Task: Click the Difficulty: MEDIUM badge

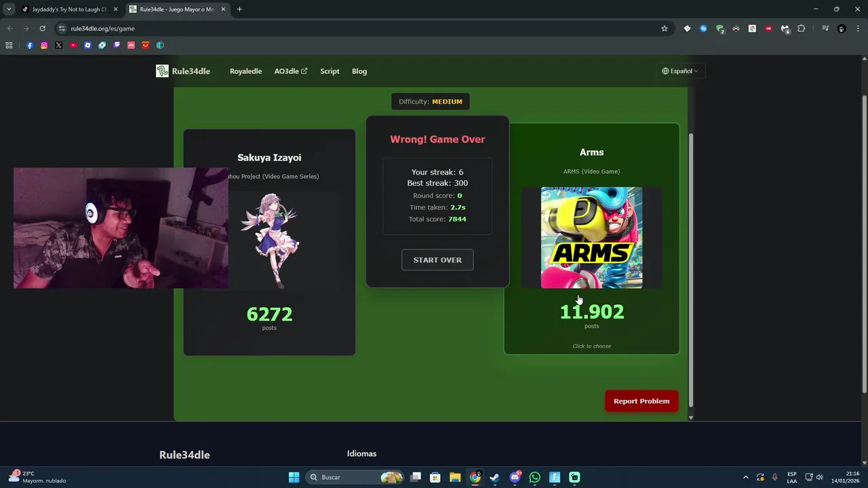Action: coord(431,102)
